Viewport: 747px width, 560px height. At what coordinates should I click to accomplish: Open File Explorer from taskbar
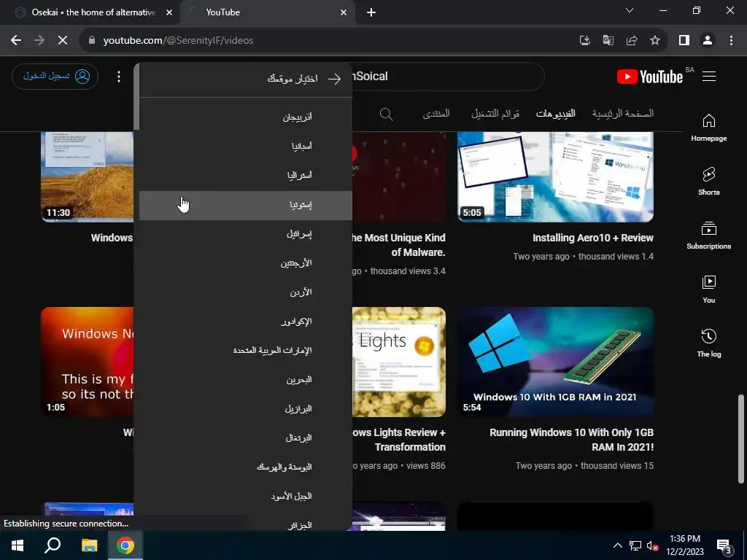click(x=89, y=545)
